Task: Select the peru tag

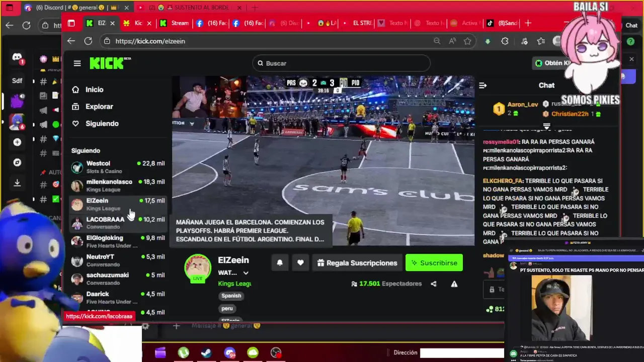Action: click(x=227, y=308)
